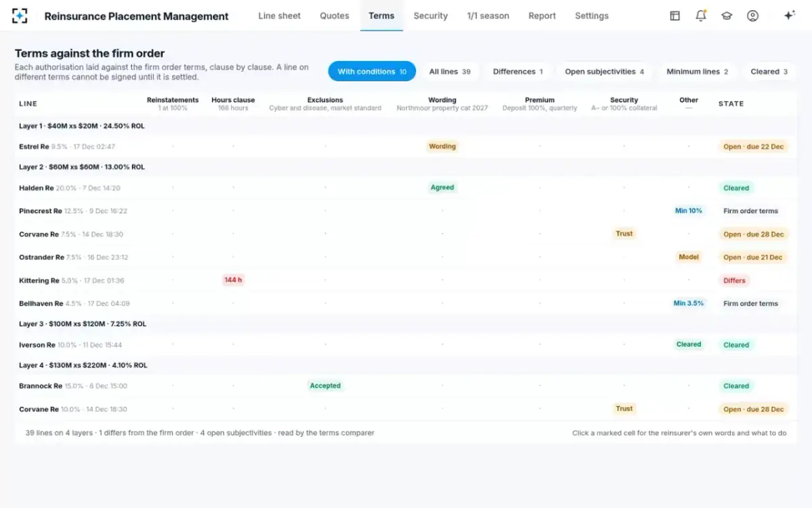The image size is (812, 508).
Task: Filter by Open subjectivities
Action: click(x=604, y=71)
